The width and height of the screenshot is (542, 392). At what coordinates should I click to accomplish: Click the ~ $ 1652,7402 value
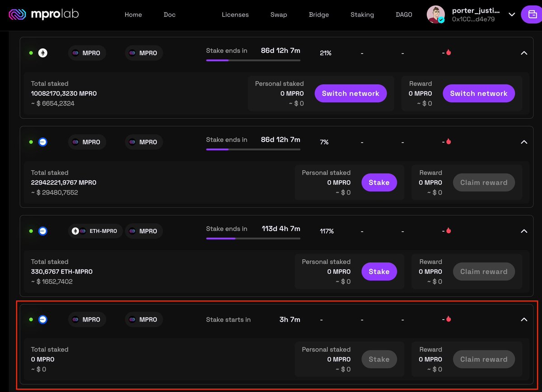51,281
